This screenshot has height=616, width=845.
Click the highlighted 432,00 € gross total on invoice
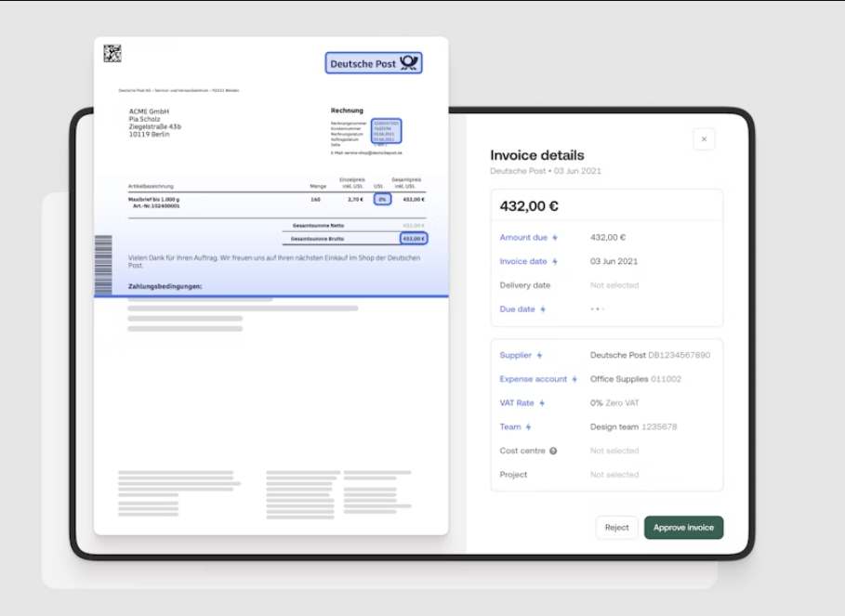tap(414, 239)
